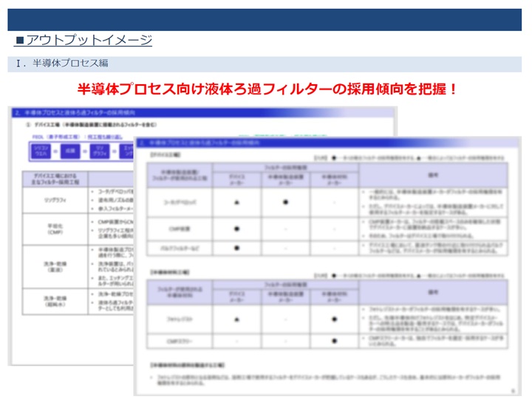Click the upper table's remarks column header

433,175
